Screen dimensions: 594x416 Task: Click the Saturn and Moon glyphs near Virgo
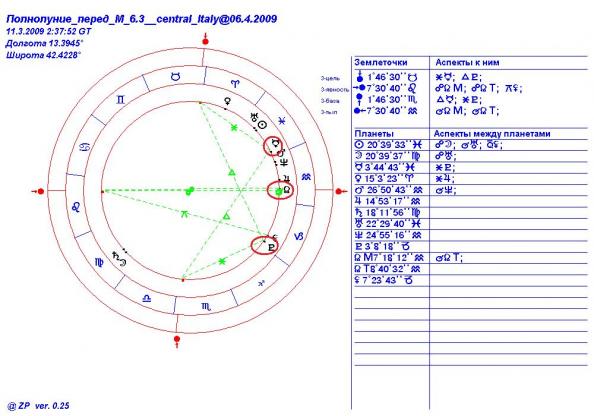pos(119,259)
